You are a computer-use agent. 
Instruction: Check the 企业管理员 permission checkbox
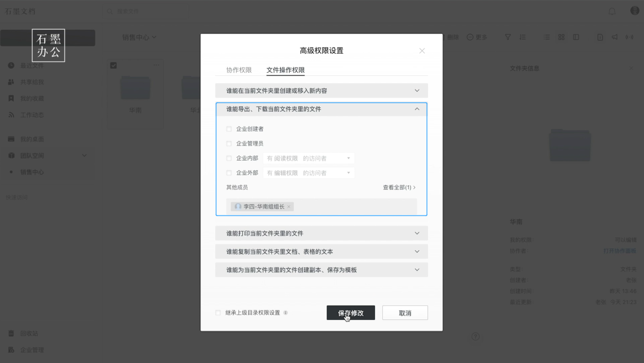click(230, 143)
